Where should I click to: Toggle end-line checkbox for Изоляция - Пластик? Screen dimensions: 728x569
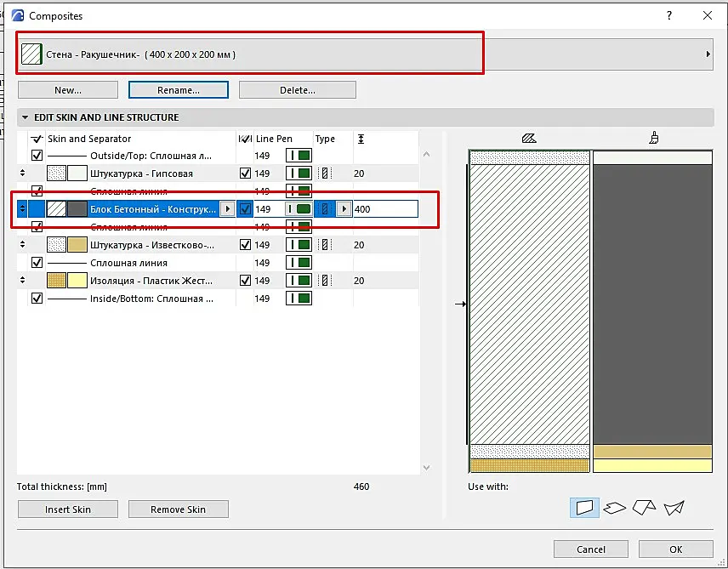coord(245,281)
